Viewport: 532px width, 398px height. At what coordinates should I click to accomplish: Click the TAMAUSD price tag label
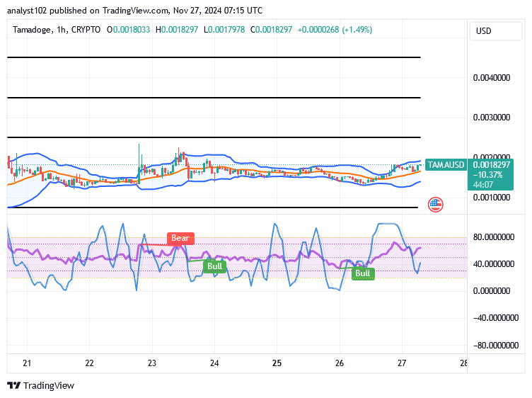(446, 165)
